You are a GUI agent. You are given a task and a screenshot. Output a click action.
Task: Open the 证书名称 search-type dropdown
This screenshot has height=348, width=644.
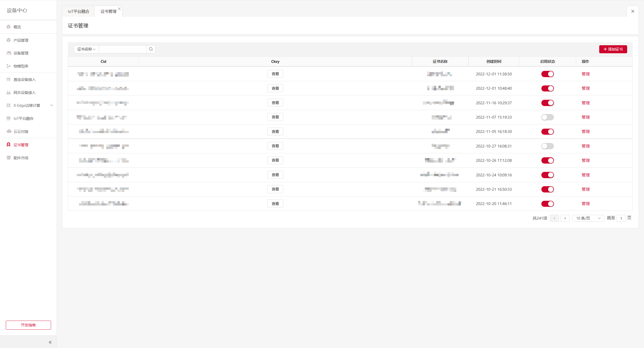tap(86, 49)
